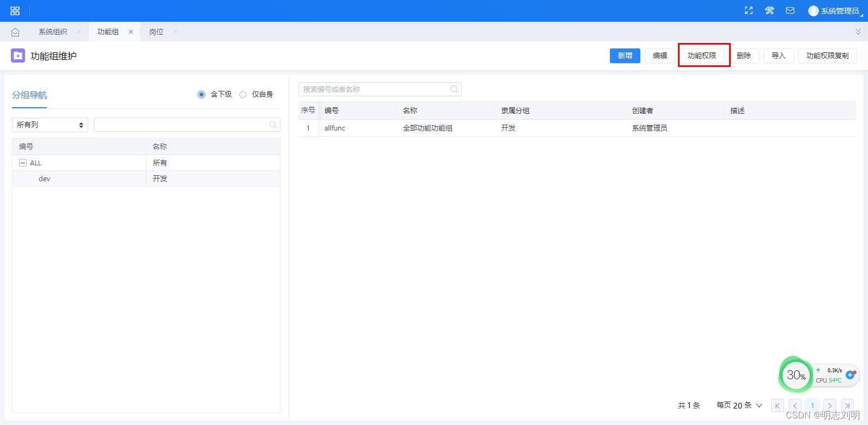Click search icon in 搜索编号或者名称 box
Viewport: 868px width, 425px height.
(x=454, y=89)
